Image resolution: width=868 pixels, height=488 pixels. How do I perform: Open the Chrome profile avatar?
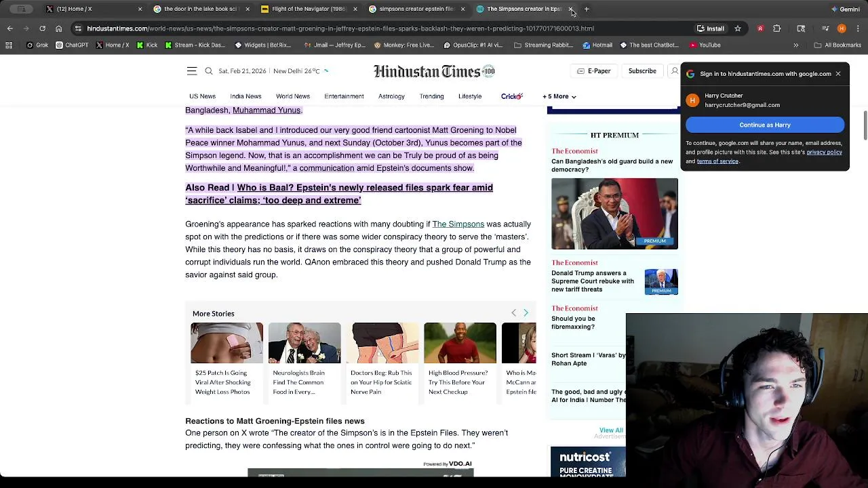coord(842,28)
